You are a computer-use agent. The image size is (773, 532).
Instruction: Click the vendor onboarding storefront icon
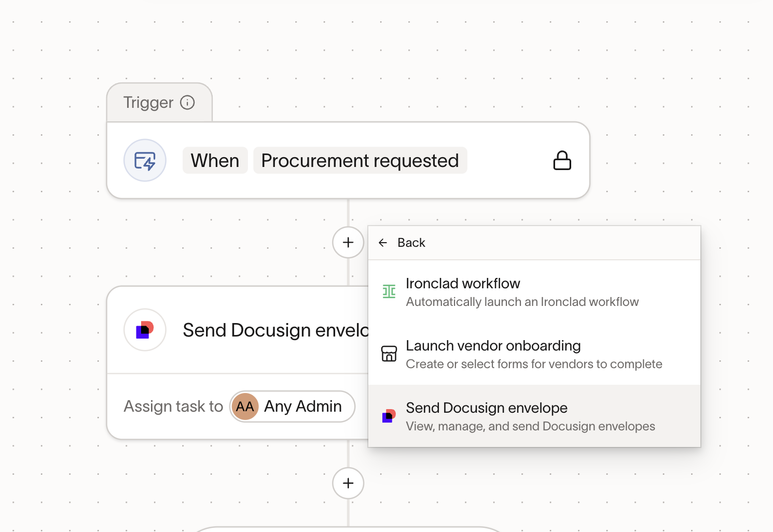[389, 354]
